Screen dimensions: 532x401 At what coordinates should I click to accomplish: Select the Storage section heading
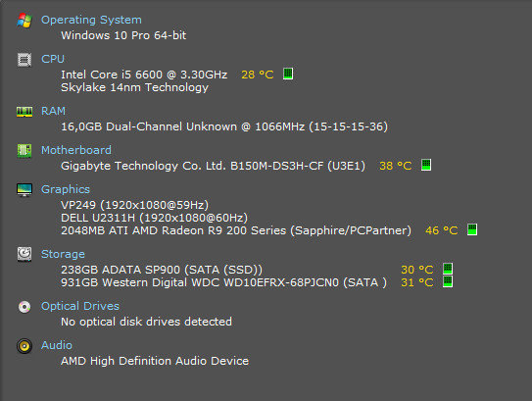tap(63, 254)
